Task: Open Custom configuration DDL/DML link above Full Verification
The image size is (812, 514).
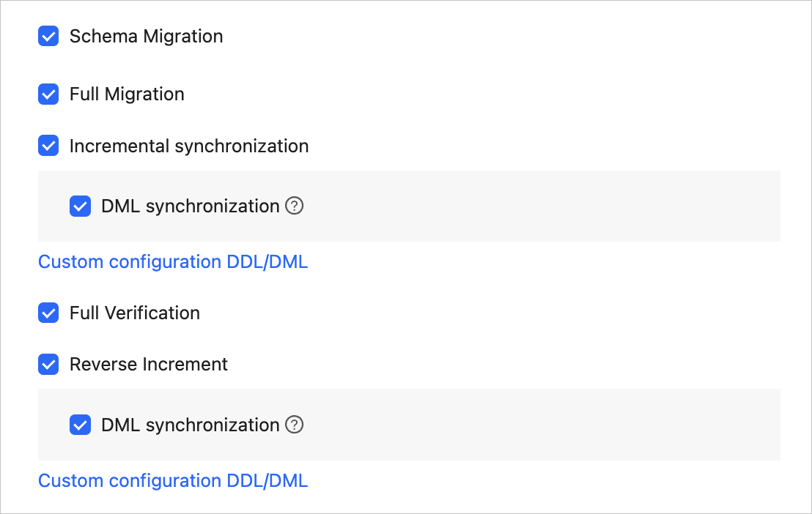Action: coord(173,262)
